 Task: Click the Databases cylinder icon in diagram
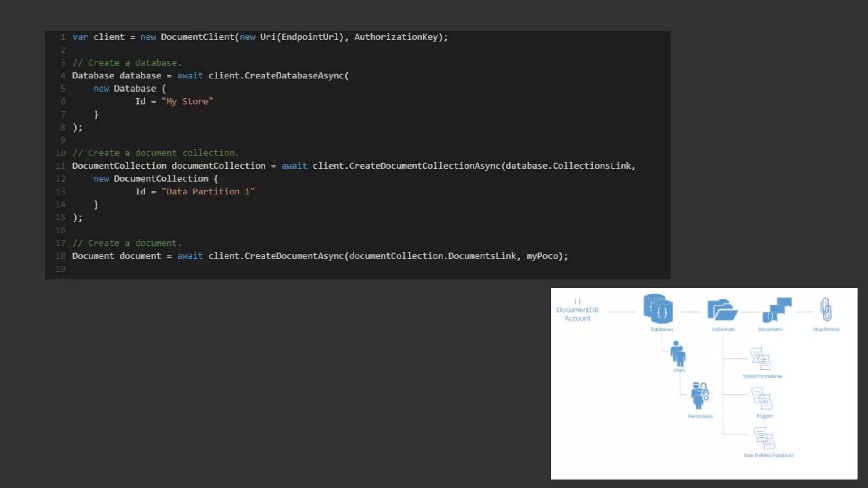[x=658, y=308]
